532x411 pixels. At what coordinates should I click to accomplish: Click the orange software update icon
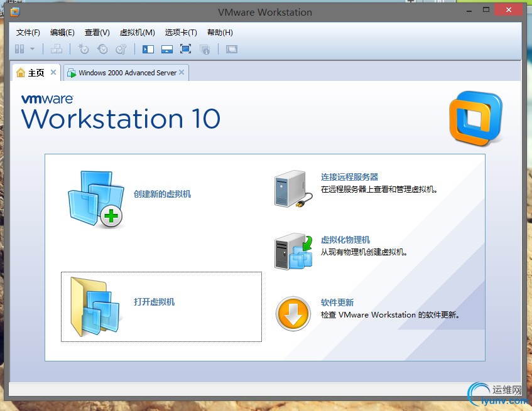pyautogui.click(x=293, y=314)
